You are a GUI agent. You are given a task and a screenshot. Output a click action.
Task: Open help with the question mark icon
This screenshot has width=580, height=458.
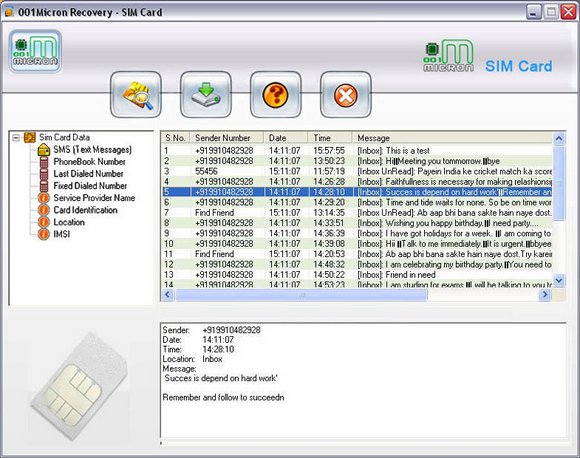[276, 95]
